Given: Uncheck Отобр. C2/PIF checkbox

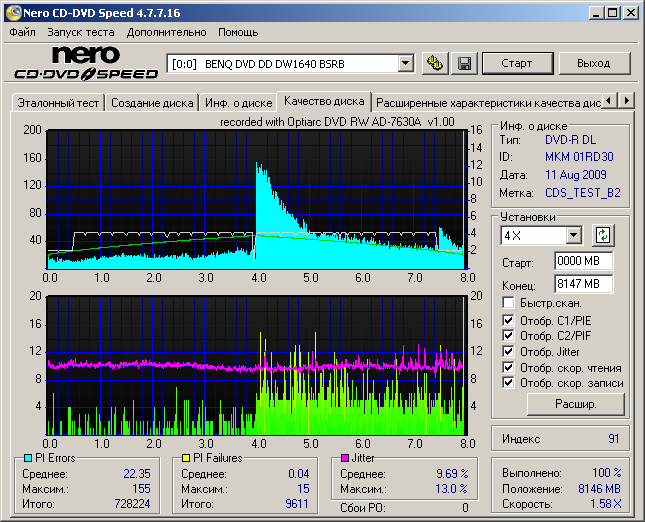Looking at the screenshot, I should (x=508, y=336).
